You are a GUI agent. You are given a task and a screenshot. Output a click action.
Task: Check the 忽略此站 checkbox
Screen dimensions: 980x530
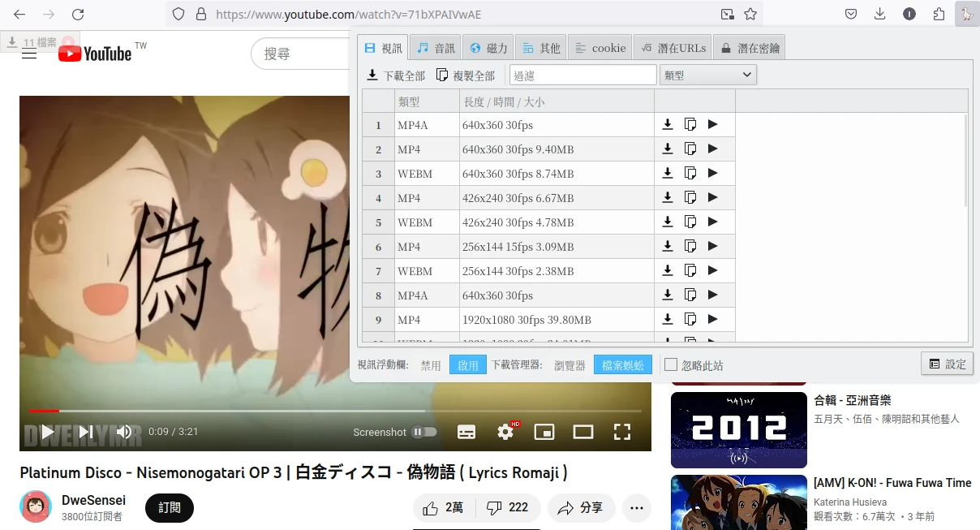(671, 364)
